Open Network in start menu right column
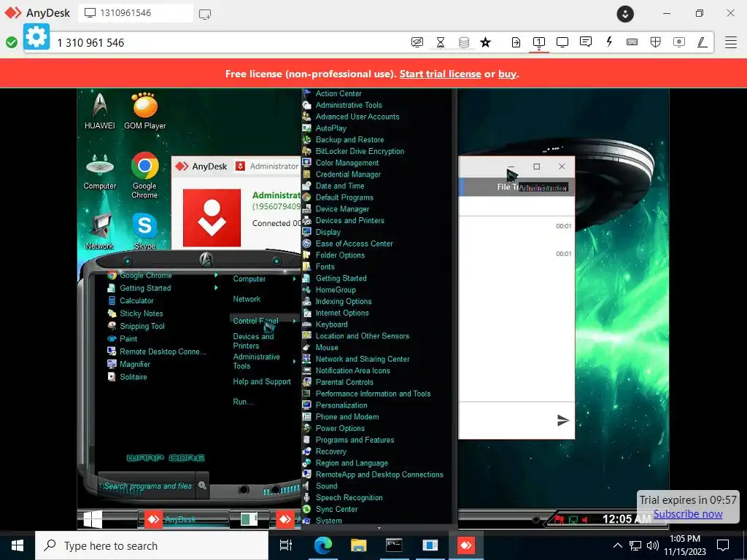 pos(247,299)
